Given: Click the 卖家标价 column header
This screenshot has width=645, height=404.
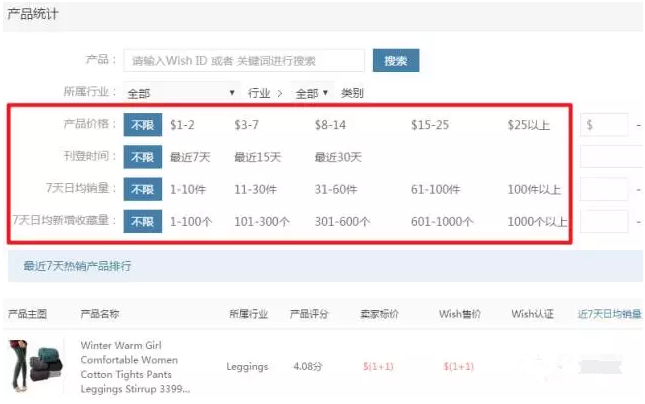Looking at the screenshot, I should coord(379,314).
